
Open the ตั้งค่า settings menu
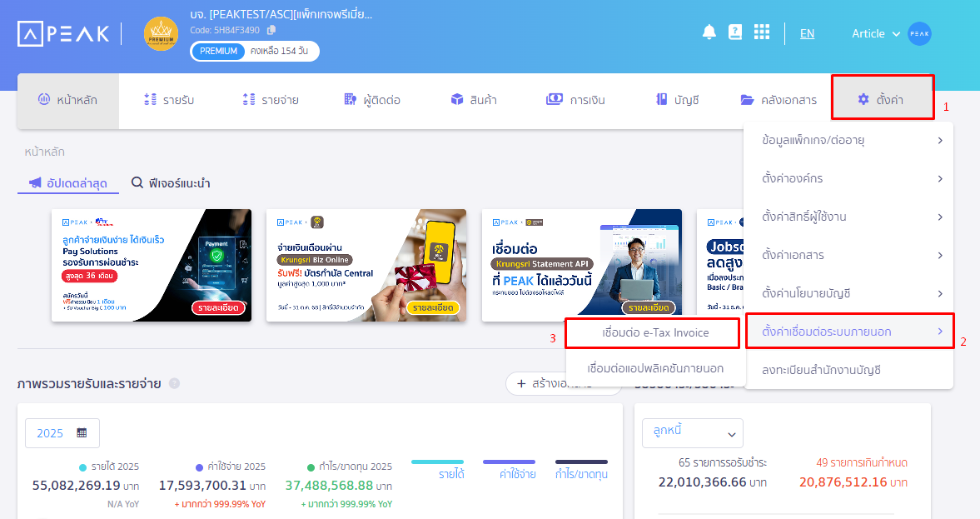point(883,100)
